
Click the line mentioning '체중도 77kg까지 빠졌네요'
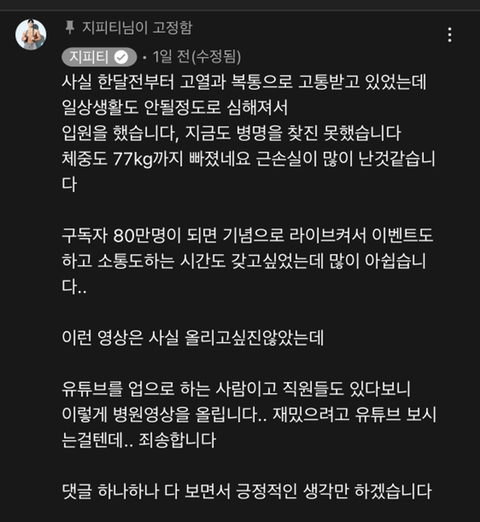point(249,159)
